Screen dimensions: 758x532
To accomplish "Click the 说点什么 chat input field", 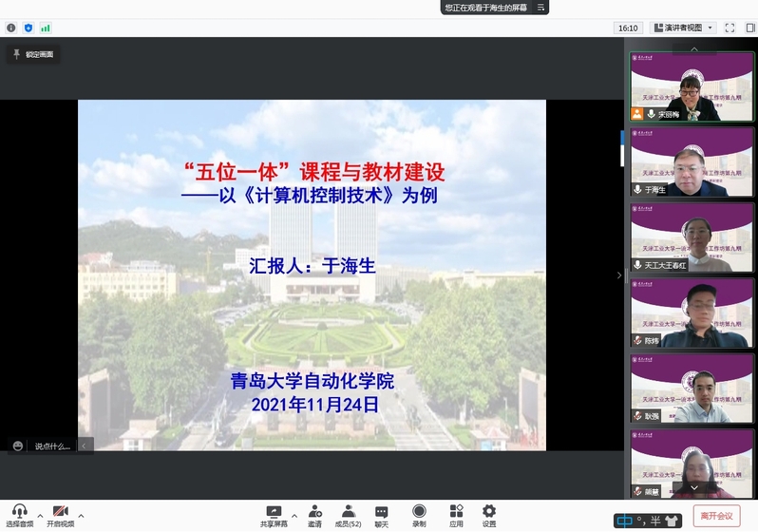I will 53,446.
